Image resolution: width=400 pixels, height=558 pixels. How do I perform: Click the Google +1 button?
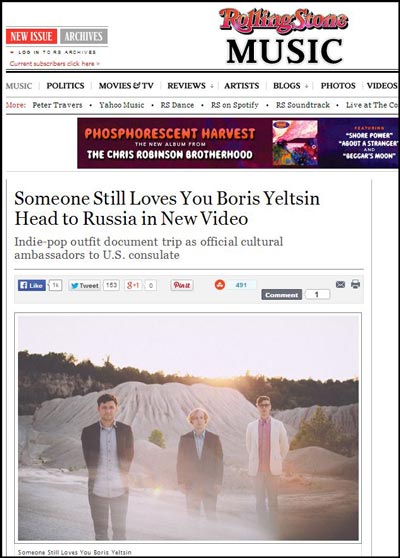pos(133,285)
